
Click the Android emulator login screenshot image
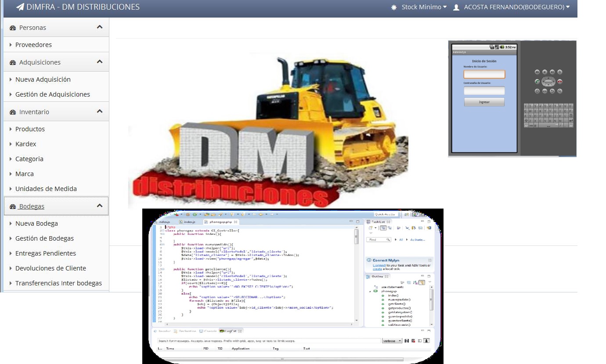[x=512, y=98]
